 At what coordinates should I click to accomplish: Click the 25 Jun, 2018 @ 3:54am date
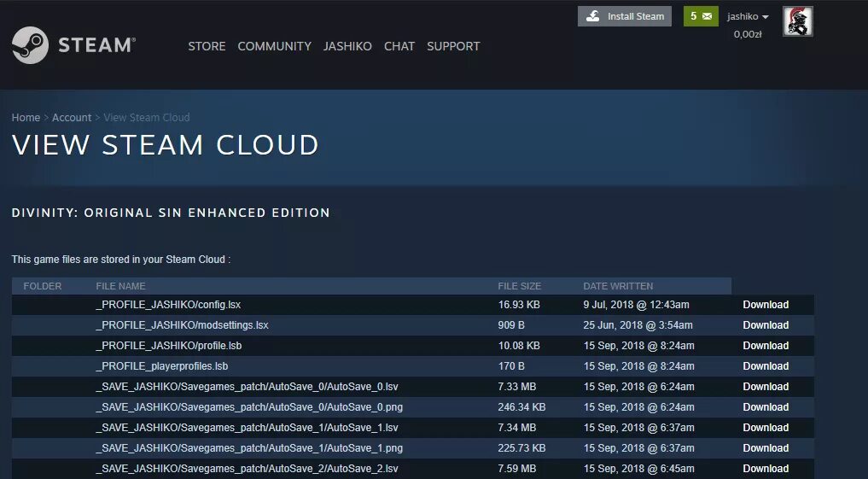(x=638, y=325)
